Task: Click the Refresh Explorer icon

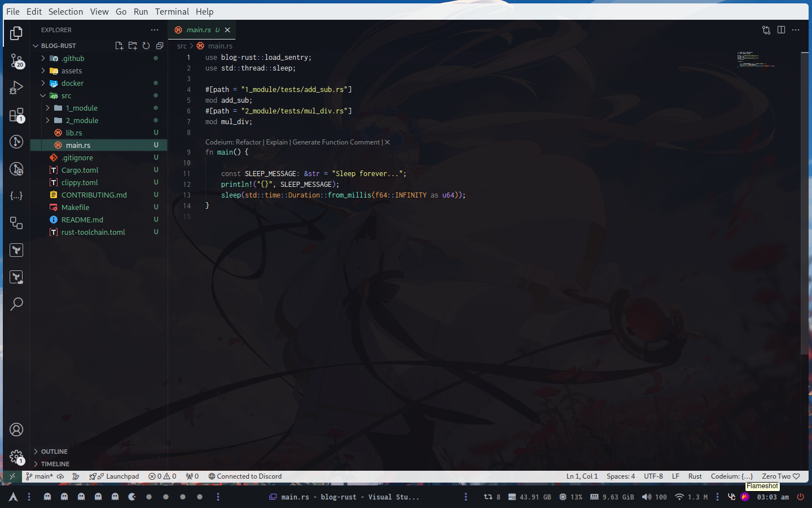Action: [146, 46]
